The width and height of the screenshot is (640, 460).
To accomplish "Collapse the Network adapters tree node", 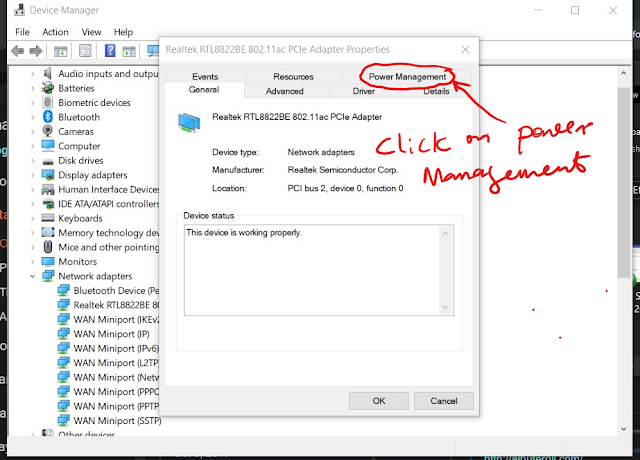I will point(33,276).
